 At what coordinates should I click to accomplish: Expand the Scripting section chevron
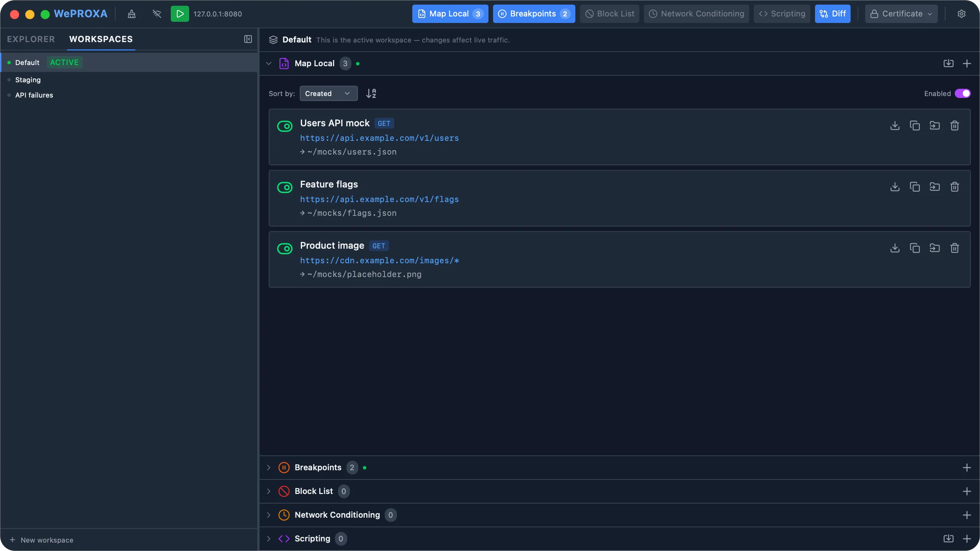tap(269, 539)
